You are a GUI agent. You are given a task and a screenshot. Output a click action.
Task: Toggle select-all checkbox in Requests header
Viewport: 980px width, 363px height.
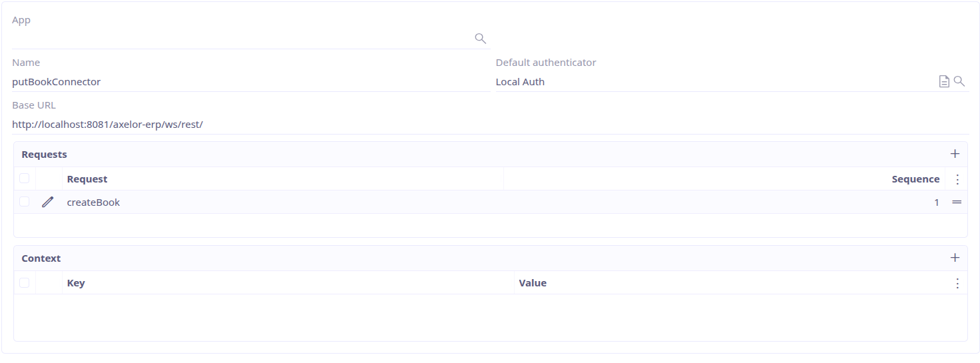coord(25,179)
